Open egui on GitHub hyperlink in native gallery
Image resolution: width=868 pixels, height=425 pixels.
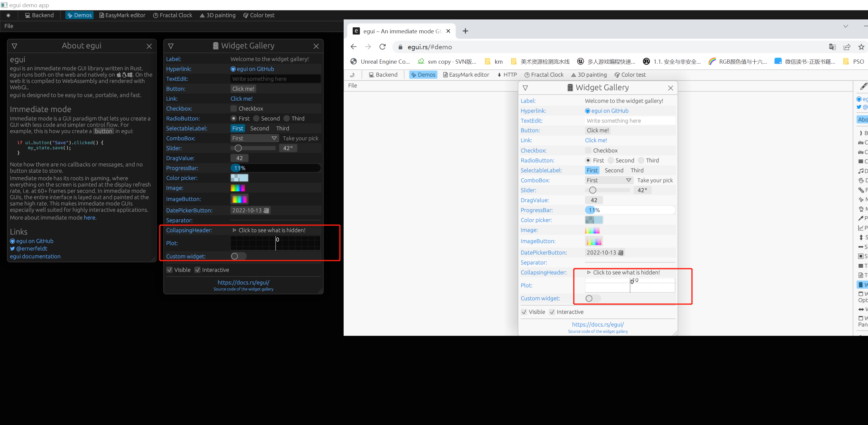tap(252, 69)
